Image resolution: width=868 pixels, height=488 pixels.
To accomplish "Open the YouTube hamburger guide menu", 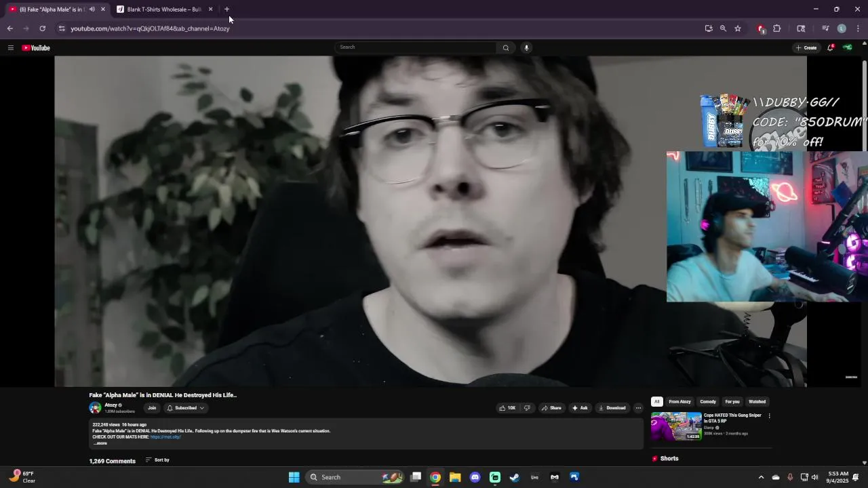I will (x=11, y=47).
